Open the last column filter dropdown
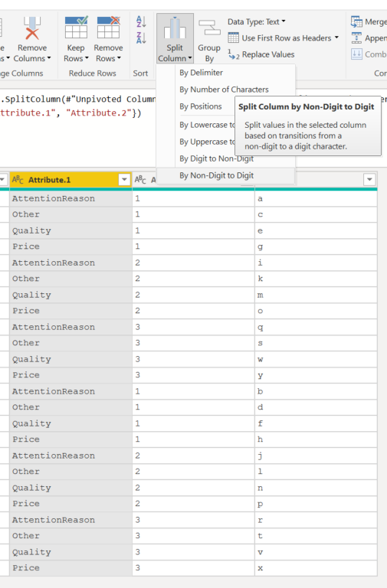Image resolution: width=387 pixels, height=588 pixels. tap(369, 180)
